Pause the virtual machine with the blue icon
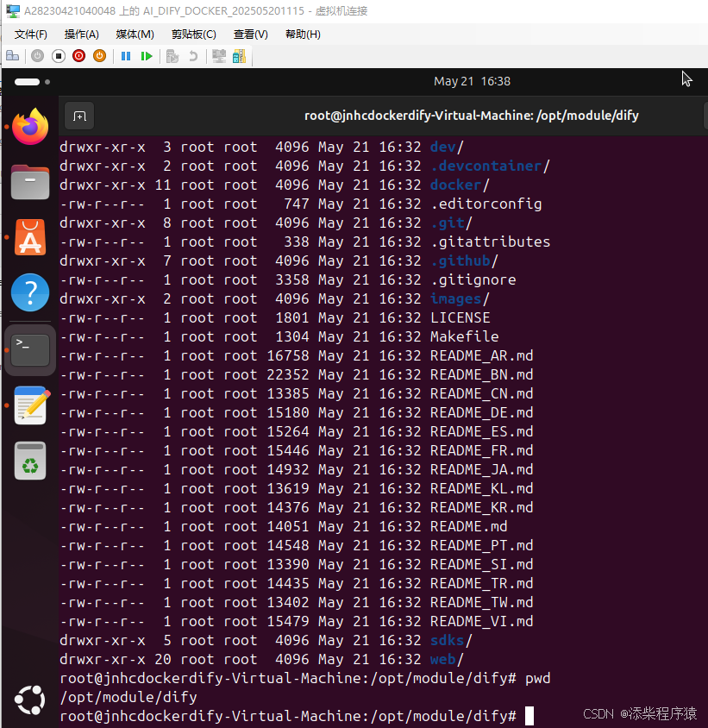The height and width of the screenshot is (728, 708). pyautogui.click(x=126, y=56)
